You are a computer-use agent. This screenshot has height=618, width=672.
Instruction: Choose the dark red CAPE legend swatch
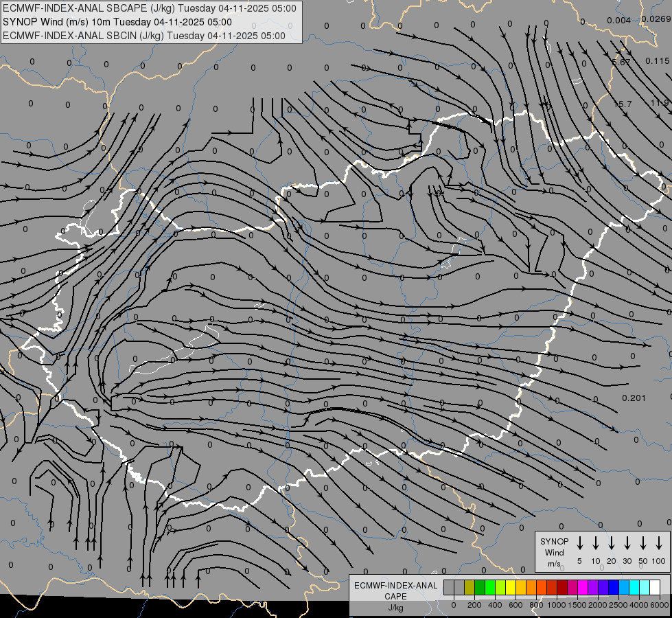pos(562,588)
